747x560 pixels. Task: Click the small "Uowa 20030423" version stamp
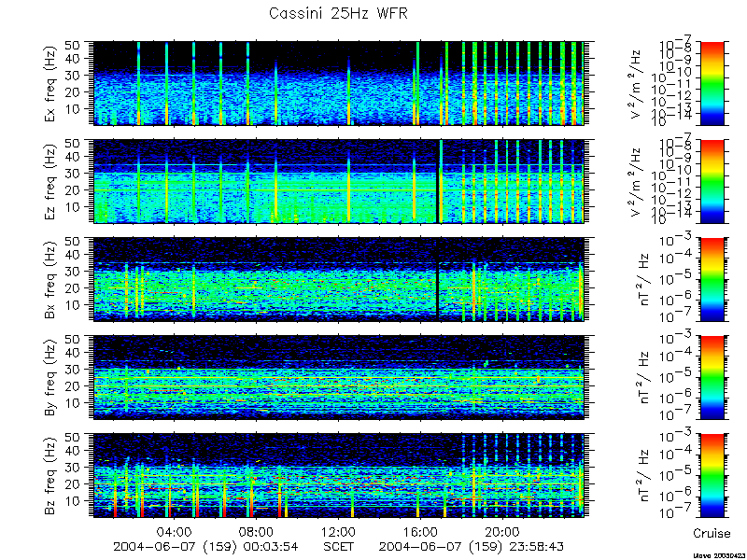tap(719, 555)
